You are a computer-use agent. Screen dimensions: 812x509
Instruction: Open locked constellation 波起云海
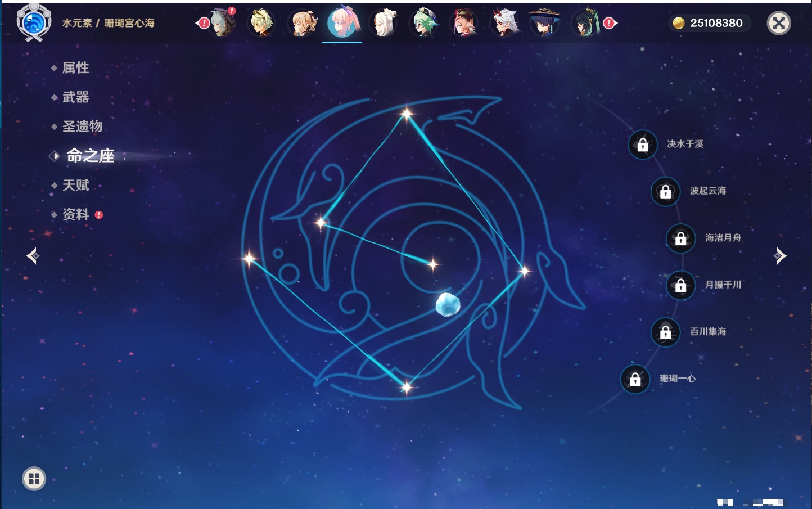pos(665,191)
